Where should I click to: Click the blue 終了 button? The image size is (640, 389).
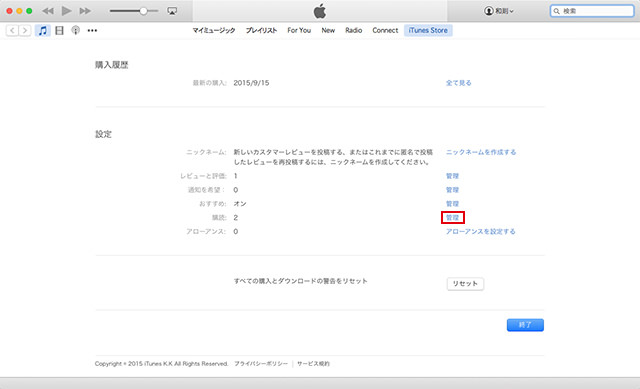coord(525,325)
